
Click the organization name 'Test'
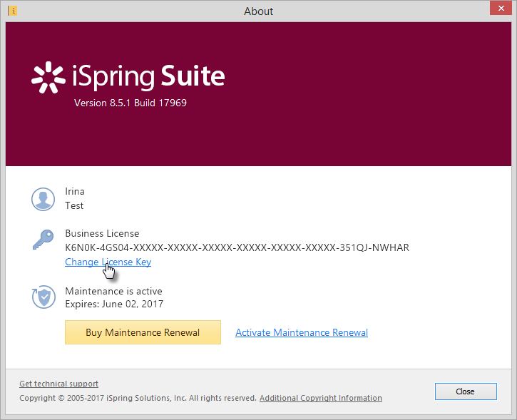coord(74,205)
